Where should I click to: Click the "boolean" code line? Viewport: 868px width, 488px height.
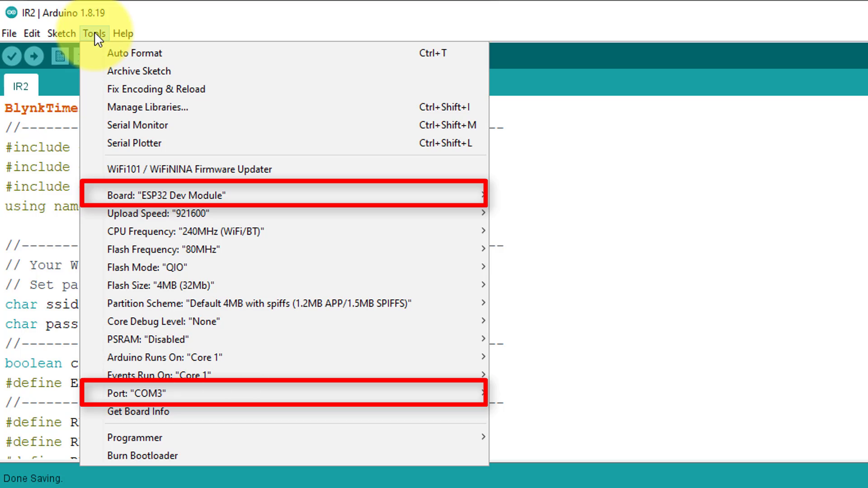[x=42, y=363]
